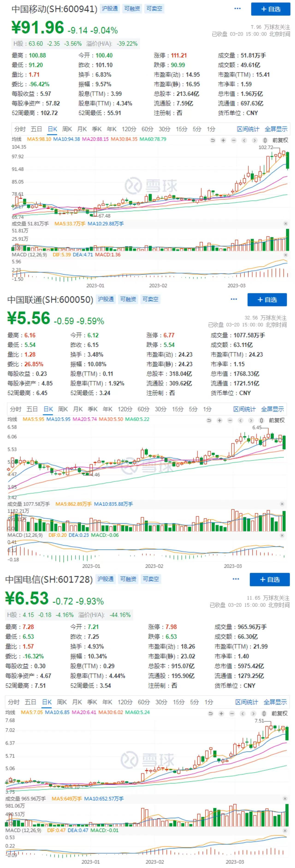The height and width of the screenshot is (868, 295).
Task: Open the three-dot more menu for 中国移动
Action: [237, 9]
